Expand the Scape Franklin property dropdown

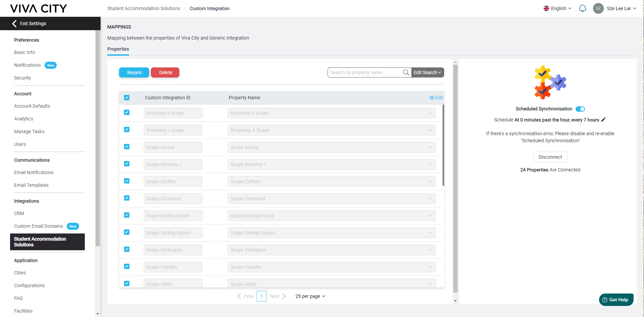tap(332, 267)
